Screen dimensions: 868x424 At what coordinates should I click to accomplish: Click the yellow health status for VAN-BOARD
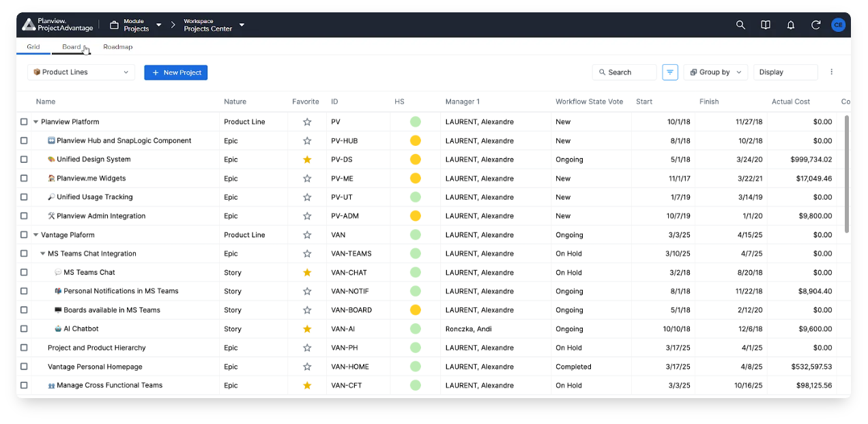pos(416,310)
